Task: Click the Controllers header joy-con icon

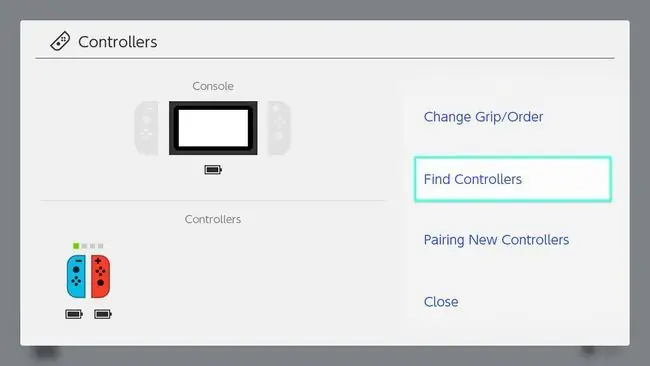Action: coord(60,41)
